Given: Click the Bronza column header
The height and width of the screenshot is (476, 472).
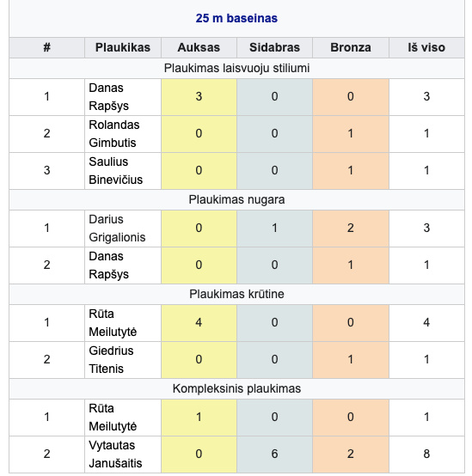Looking at the screenshot, I should (351, 47).
